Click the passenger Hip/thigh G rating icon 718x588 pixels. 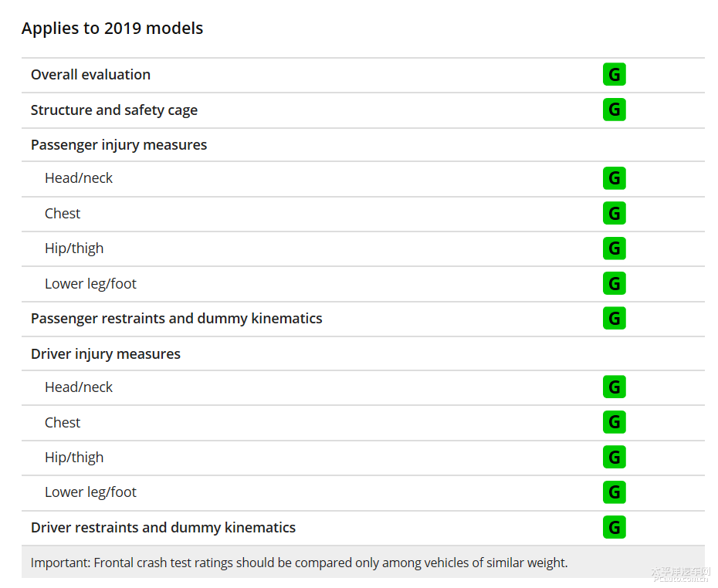[x=614, y=248]
